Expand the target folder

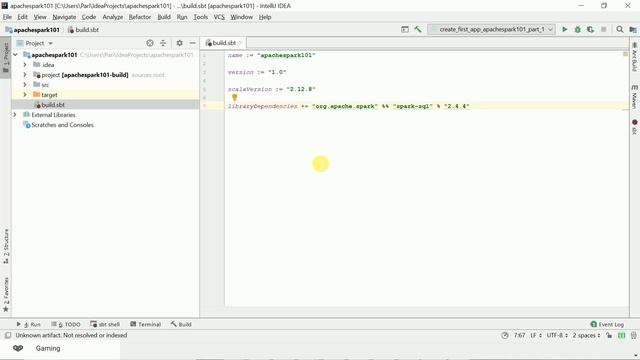(x=25, y=95)
